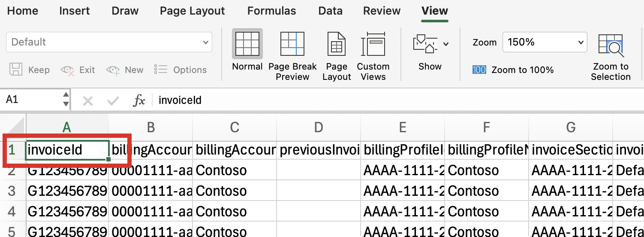
Task: Click the fx insert function icon
Action: click(x=139, y=100)
